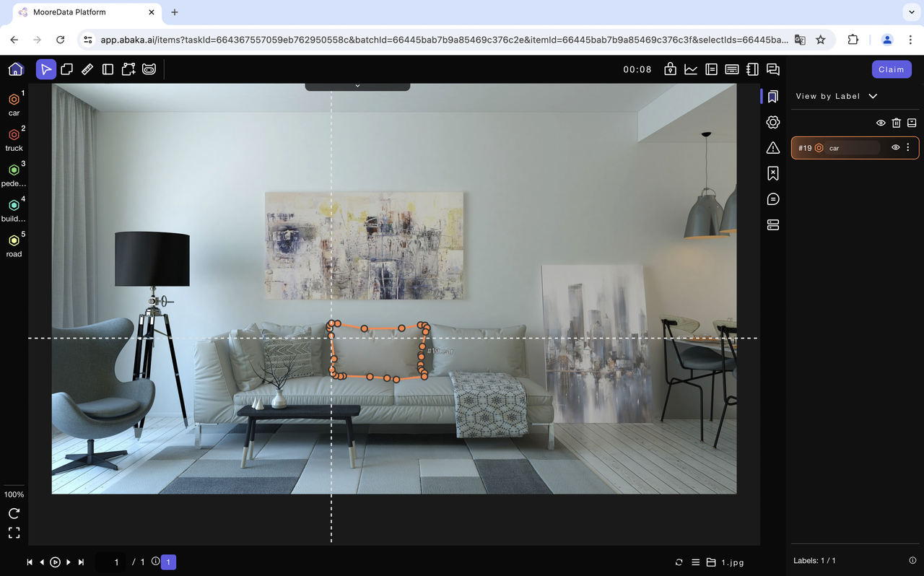Open the warning triangle panel
Viewport: 924px width, 576px height.
pos(773,148)
